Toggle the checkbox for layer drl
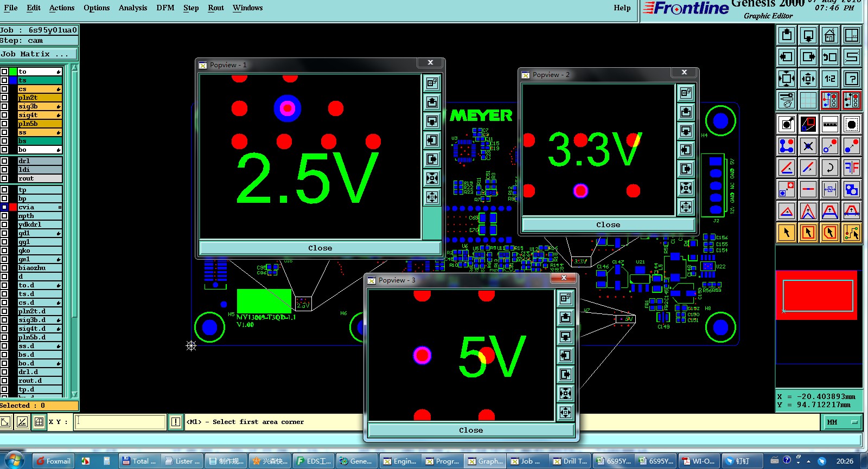Image resolution: width=868 pixels, height=469 pixels. pos(4,161)
